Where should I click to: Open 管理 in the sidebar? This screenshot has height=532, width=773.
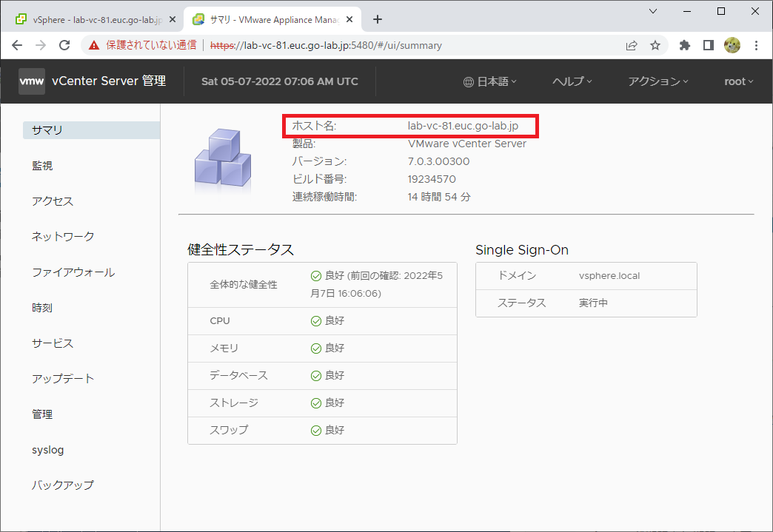tap(42, 414)
